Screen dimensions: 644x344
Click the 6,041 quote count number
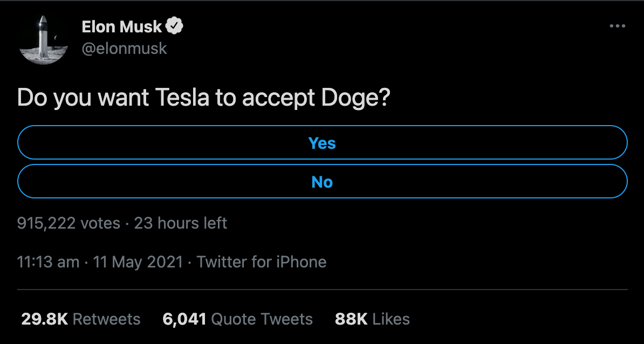pyautogui.click(x=184, y=319)
